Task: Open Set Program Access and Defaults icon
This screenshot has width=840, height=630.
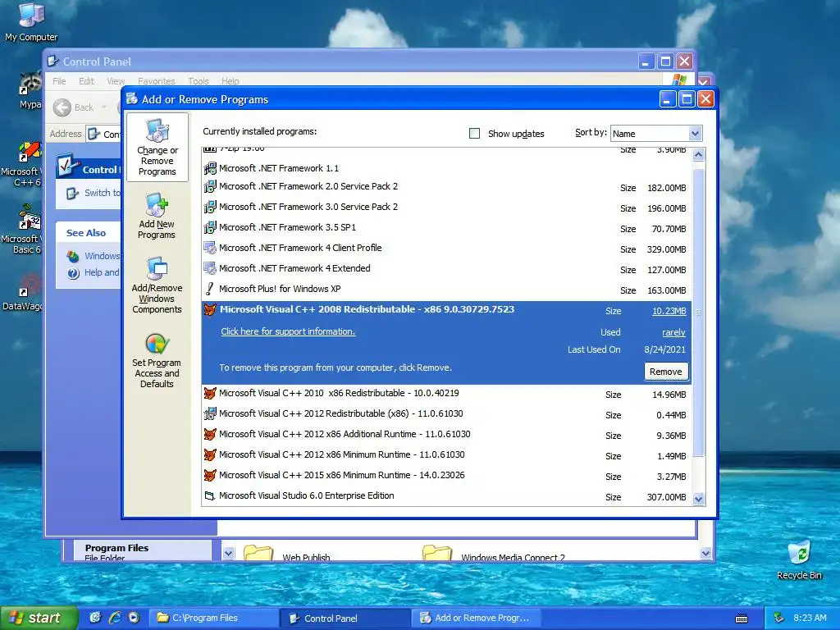Action: click(157, 361)
